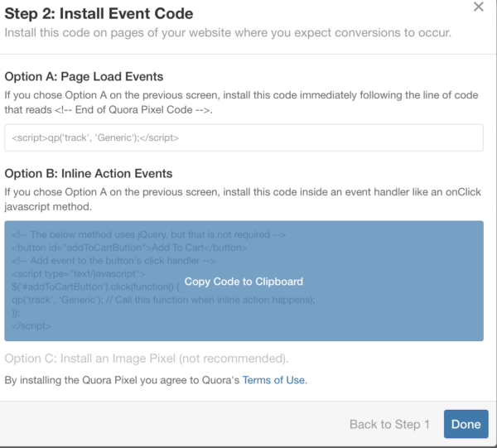Image resolution: width=497 pixels, height=448 pixels.
Task: Click the 'Option A: Page Load Events' heading
Action: pyautogui.click(x=84, y=77)
